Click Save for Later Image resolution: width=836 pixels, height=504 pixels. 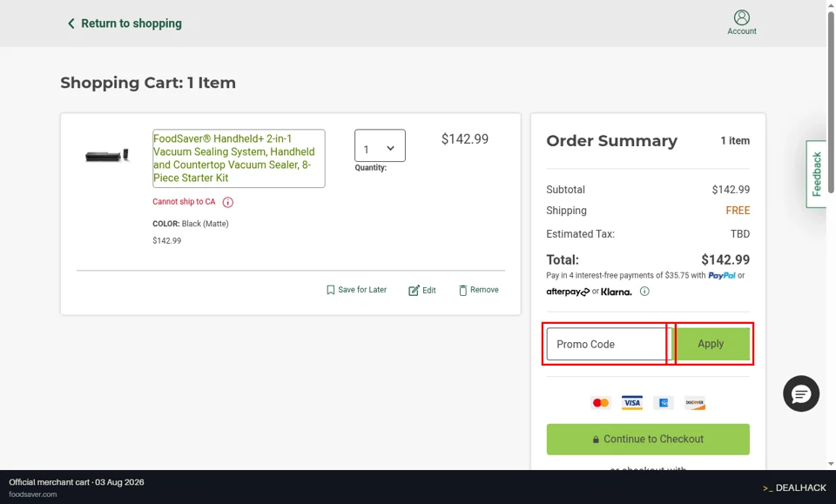pos(356,290)
